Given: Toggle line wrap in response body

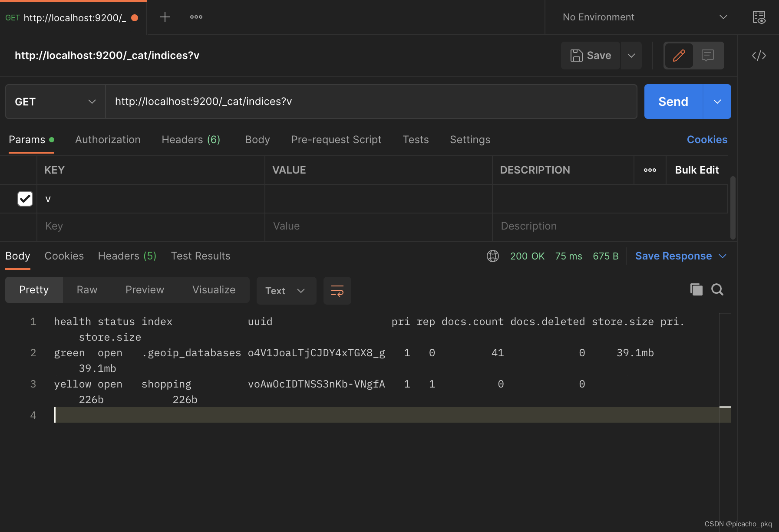Looking at the screenshot, I should click(x=337, y=291).
